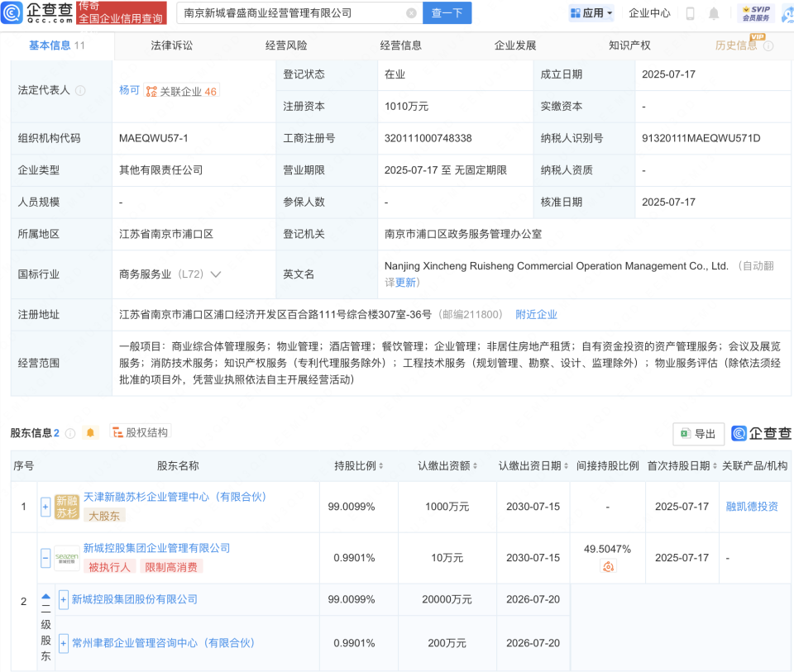Click 更新 translation link
Screen dimensions: 794x672
pyautogui.click(x=405, y=283)
